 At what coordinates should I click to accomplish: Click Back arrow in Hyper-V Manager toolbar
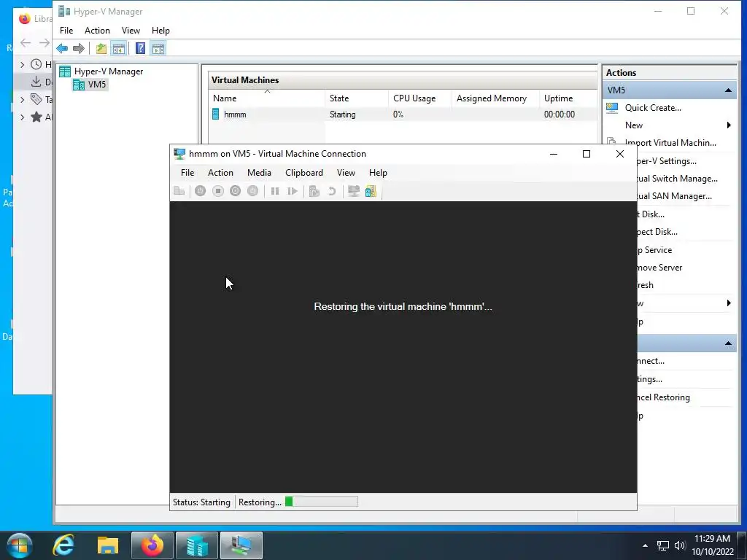(62, 48)
